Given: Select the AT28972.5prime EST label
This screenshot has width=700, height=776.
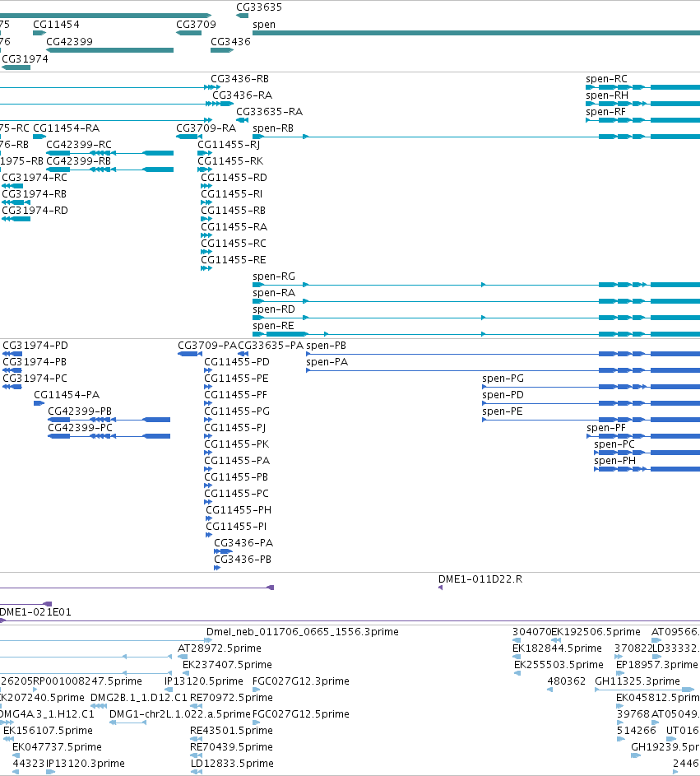Looking at the screenshot, I should pyautogui.click(x=219, y=648).
